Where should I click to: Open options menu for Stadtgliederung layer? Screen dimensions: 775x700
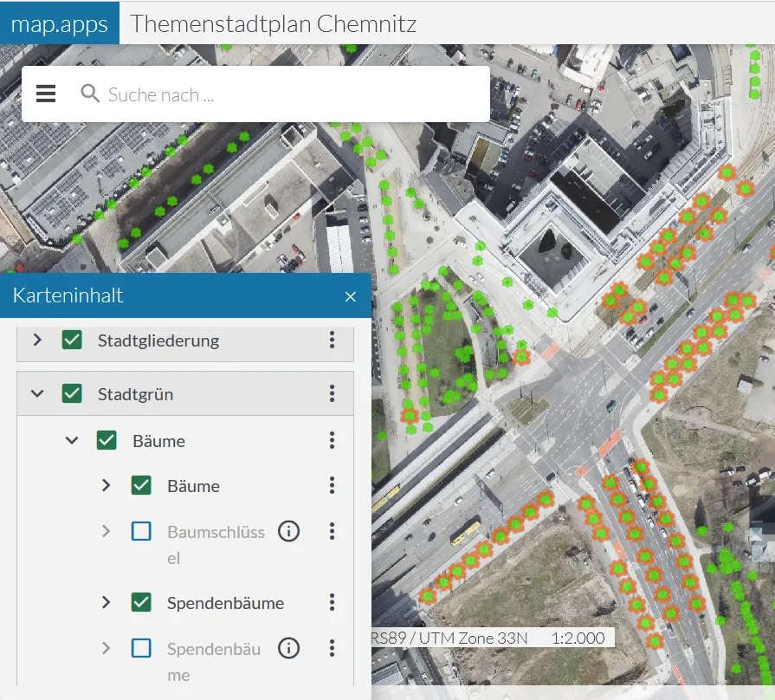coord(332,340)
